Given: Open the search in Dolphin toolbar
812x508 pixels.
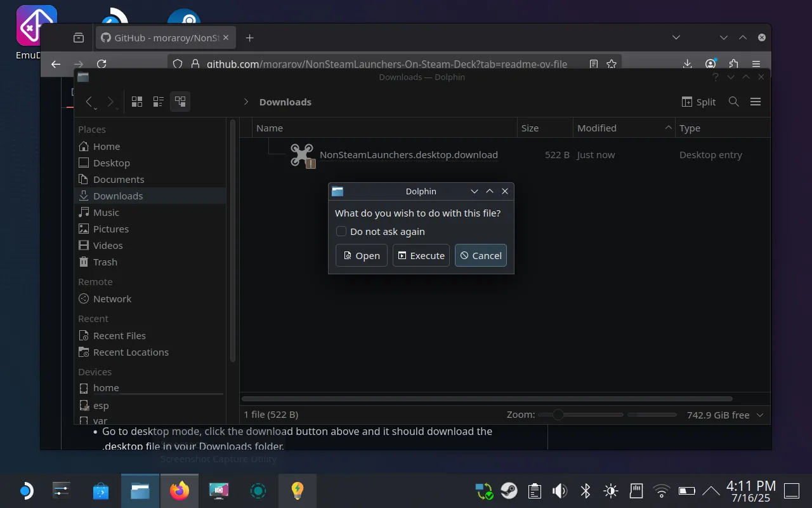Looking at the screenshot, I should [x=733, y=102].
